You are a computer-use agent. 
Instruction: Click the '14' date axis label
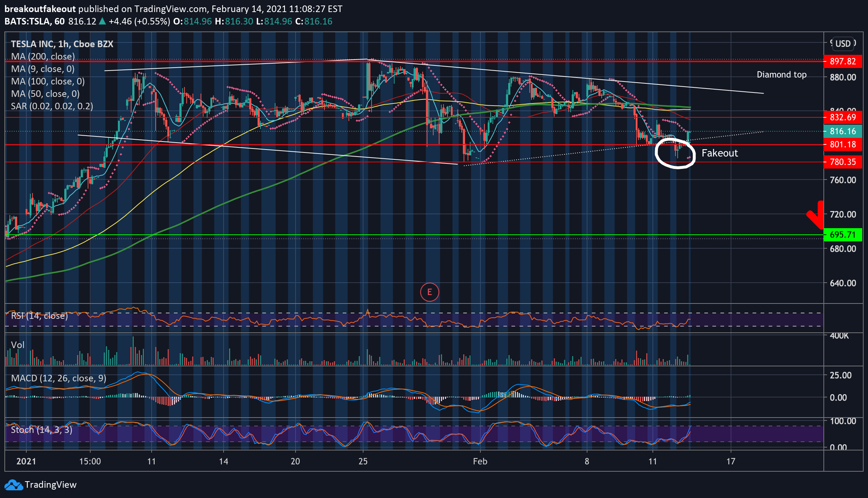(x=224, y=461)
